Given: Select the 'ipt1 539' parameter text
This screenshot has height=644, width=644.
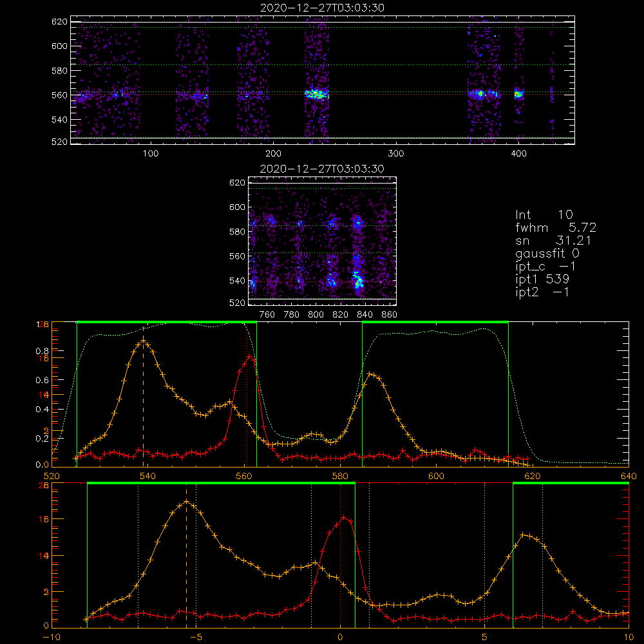Looking at the screenshot, I should point(542,279).
